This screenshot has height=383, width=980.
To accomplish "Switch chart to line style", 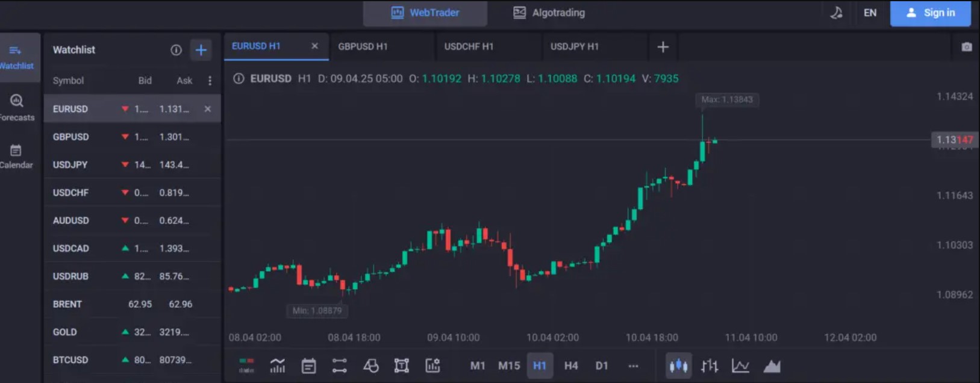I will [x=740, y=366].
